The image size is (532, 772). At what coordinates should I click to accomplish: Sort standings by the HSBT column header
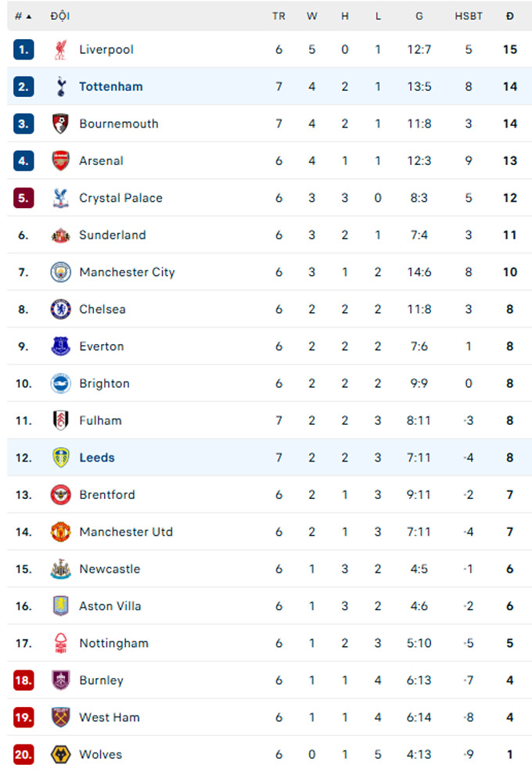(x=469, y=16)
